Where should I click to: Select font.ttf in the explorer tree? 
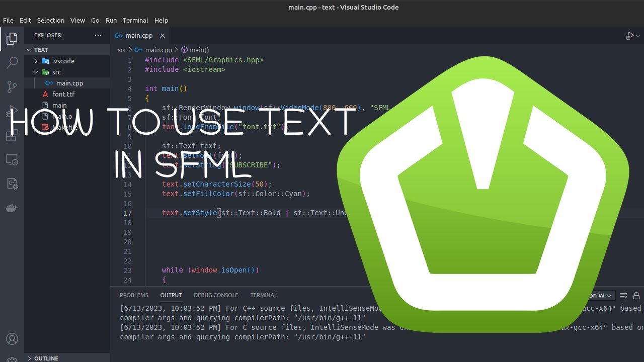click(67, 94)
